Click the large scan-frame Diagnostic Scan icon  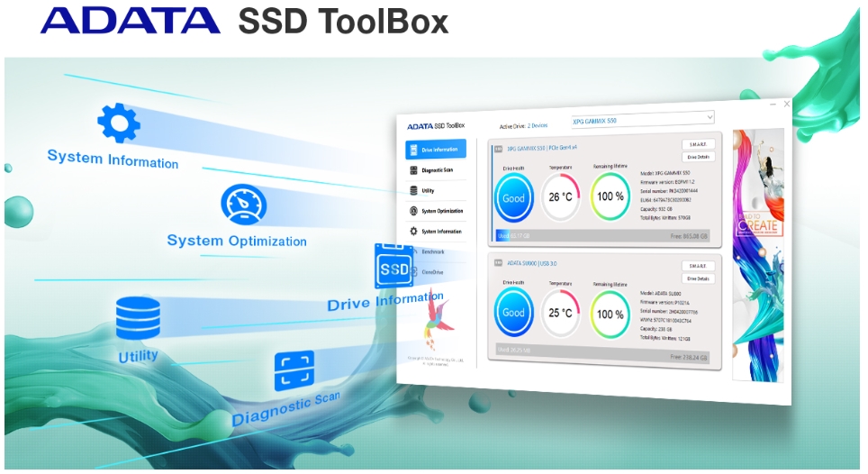pyautogui.click(x=294, y=370)
